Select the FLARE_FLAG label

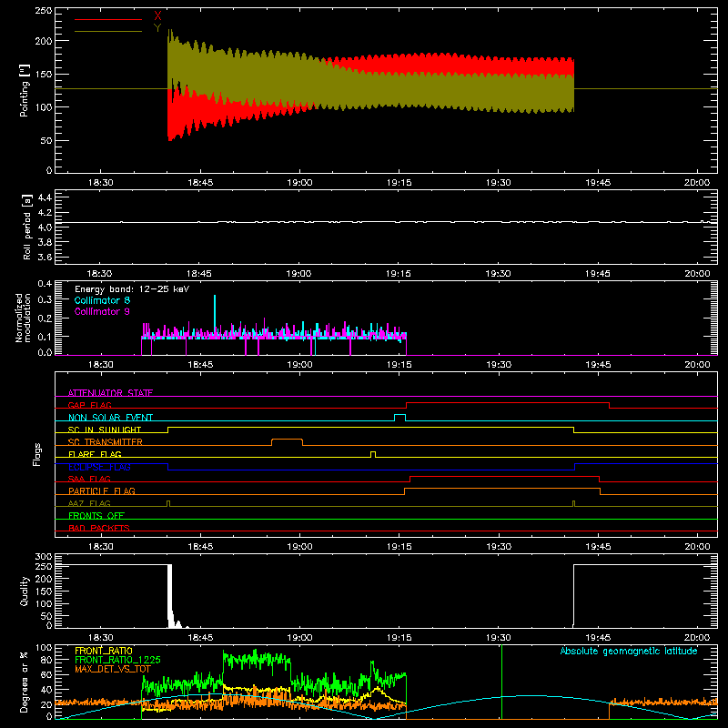[95, 454]
